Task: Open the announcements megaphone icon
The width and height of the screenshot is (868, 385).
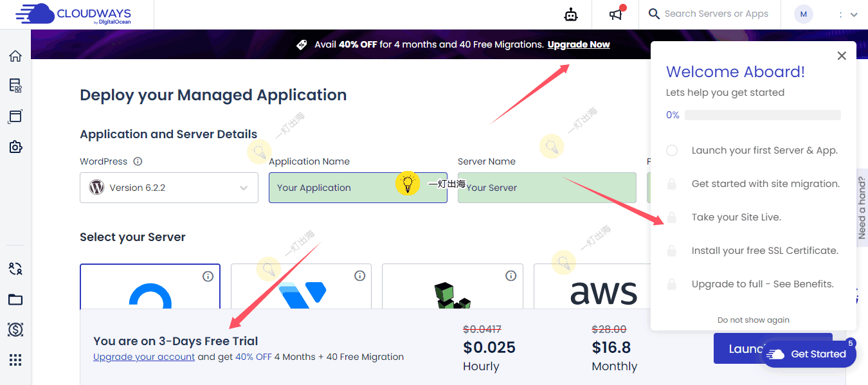Action: pyautogui.click(x=617, y=14)
